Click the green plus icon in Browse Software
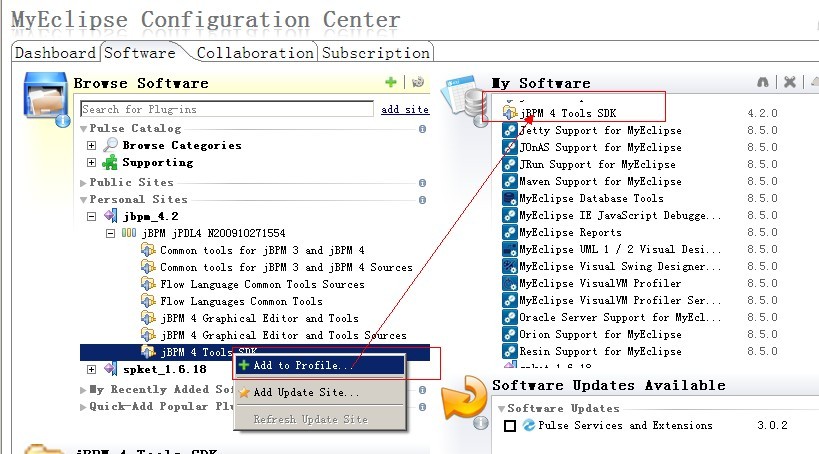 (x=390, y=82)
